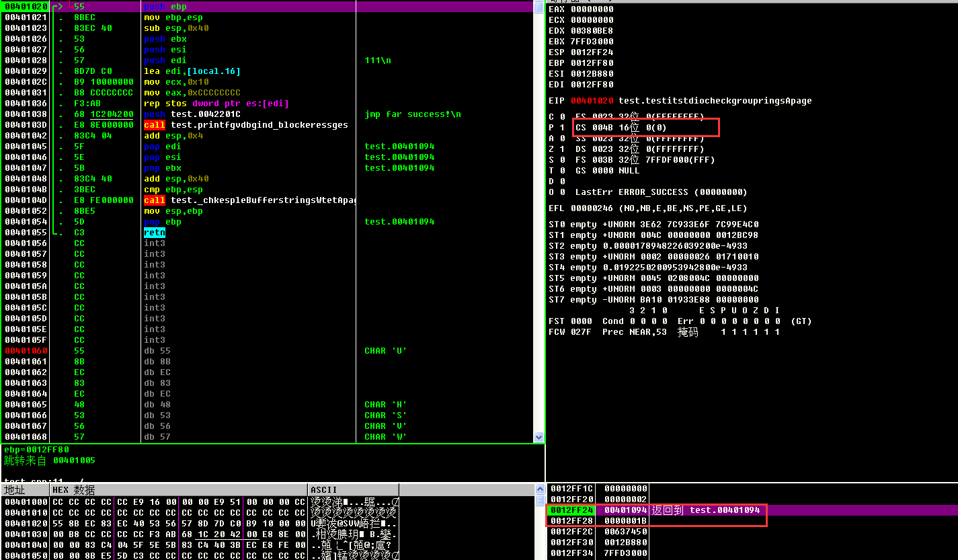
Task: Click the "CHAR 'H'" comment
Action: pos(386,405)
